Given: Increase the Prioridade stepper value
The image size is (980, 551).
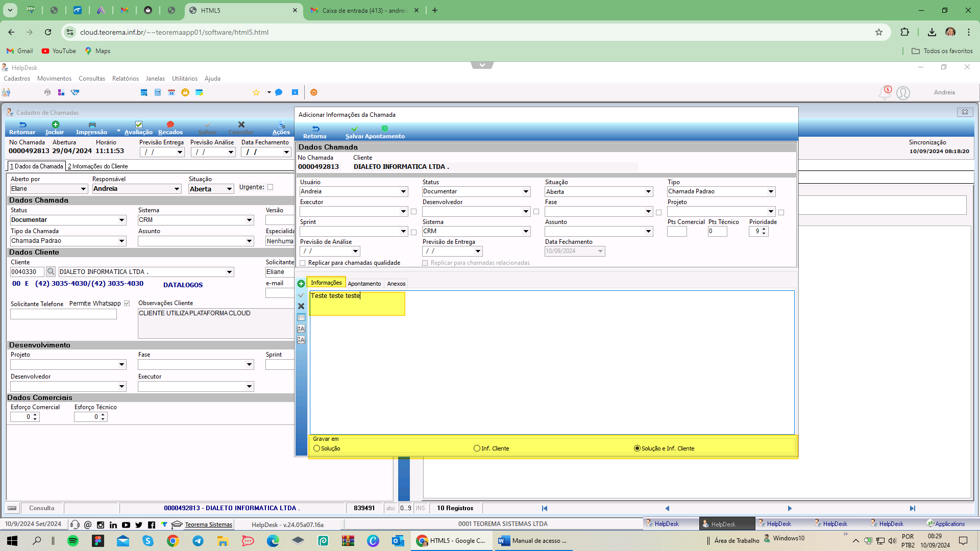Looking at the screenshot, I should click(764, 229).
